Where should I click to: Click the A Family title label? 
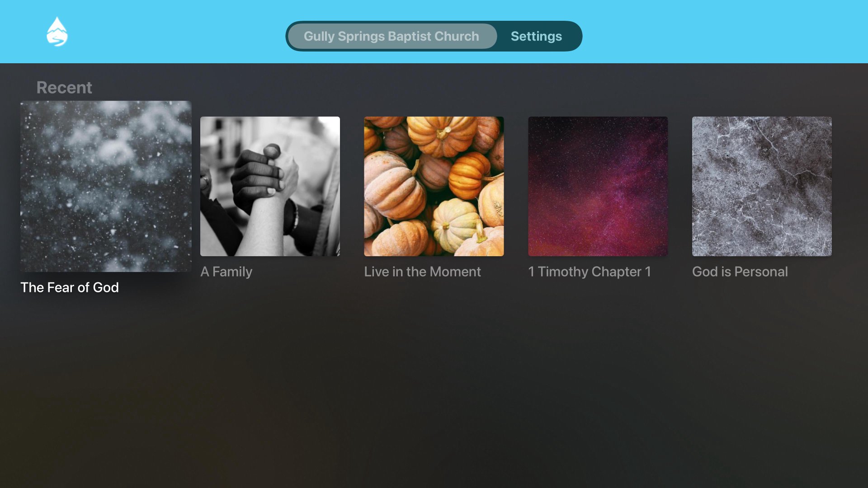[226, 272]
